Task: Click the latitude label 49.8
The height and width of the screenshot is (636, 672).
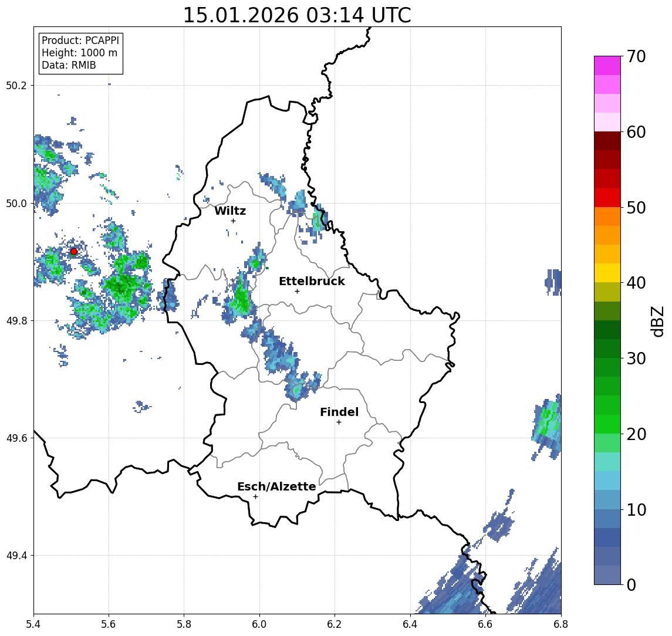Action: (16, 320)
